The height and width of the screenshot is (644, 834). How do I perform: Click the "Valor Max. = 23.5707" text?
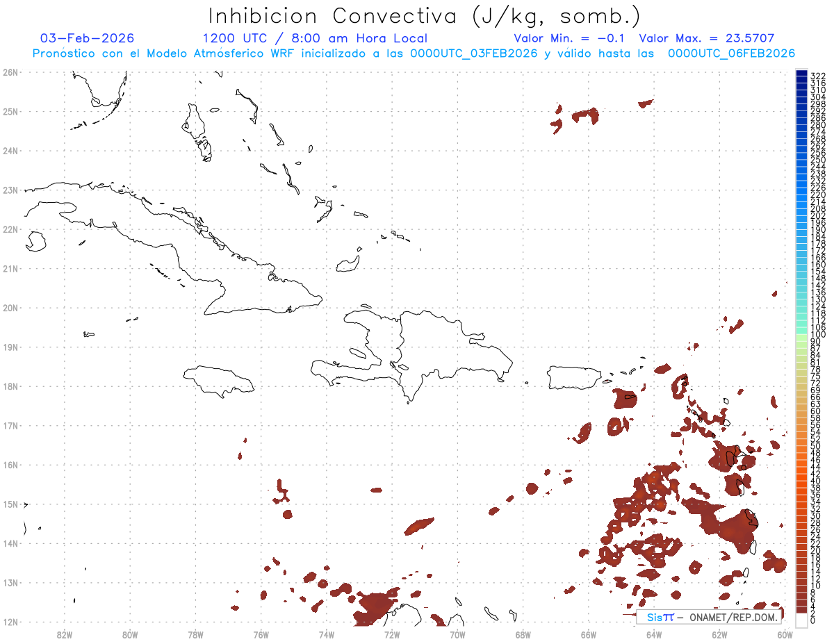click(x=707, y=38)
